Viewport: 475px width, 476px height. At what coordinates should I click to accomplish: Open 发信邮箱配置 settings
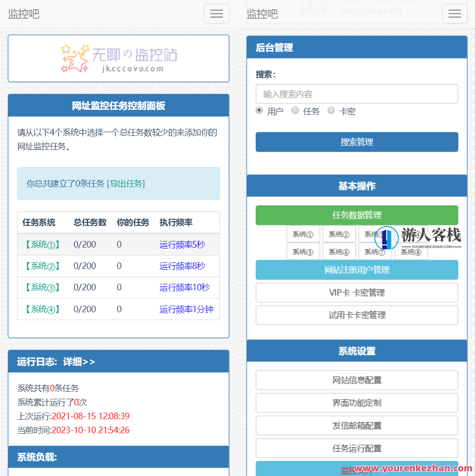pyautogui.click(x=356, y=425)
